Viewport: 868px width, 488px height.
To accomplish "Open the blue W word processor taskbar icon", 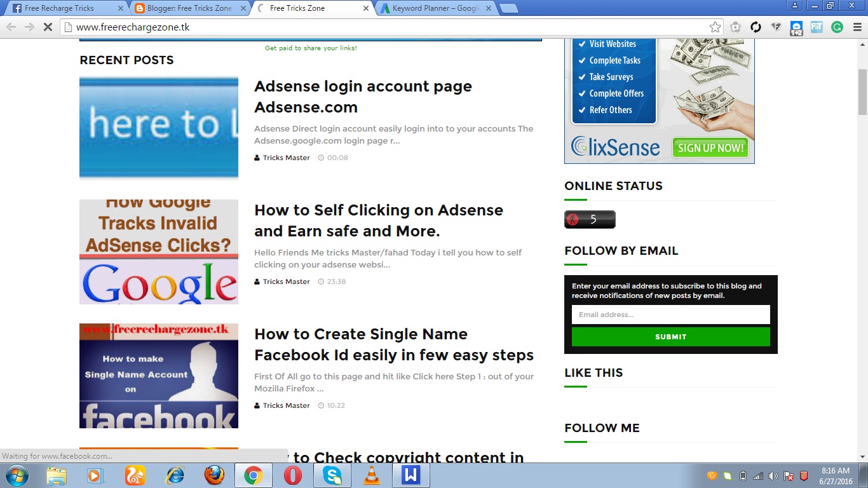I will (411, 475).
